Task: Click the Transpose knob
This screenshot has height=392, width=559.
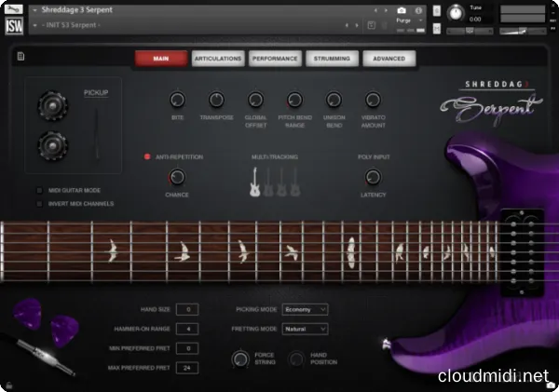Action: pyautogui.click(x=217, y=99)
